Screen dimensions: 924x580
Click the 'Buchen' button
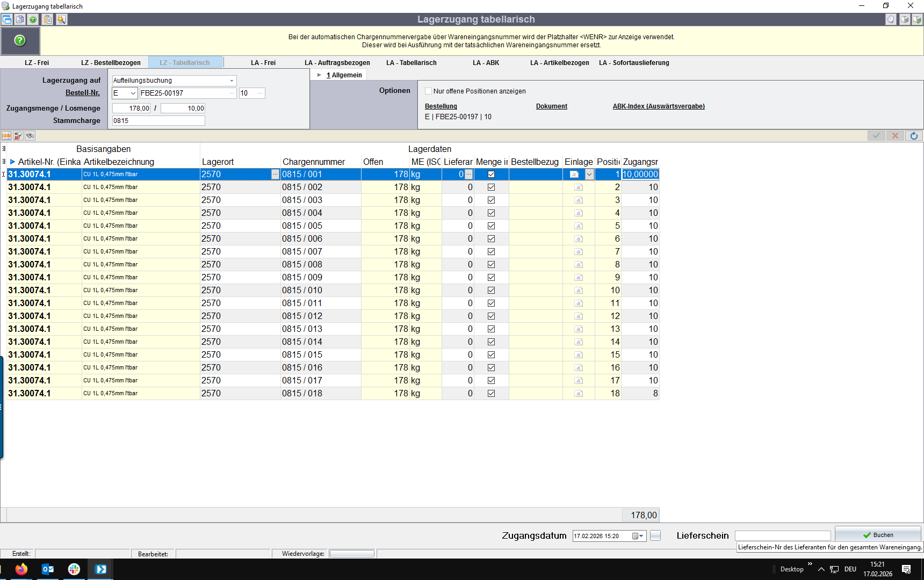tap(878, 535)
